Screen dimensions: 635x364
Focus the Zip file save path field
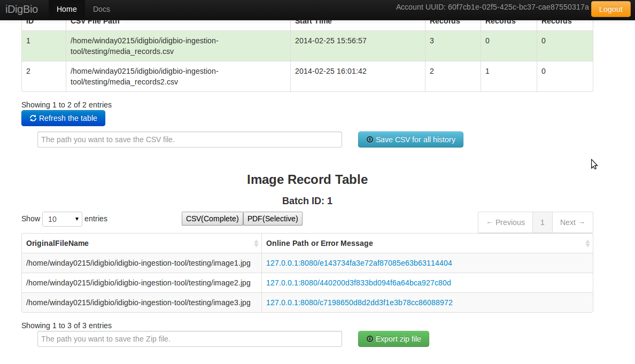pyautogui.click(x=190, y=339)
